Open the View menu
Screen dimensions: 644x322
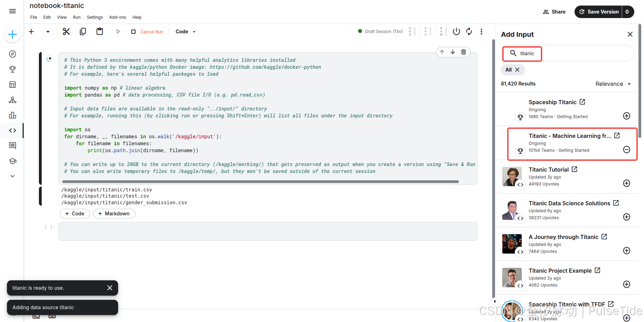[x=62, y=17]
